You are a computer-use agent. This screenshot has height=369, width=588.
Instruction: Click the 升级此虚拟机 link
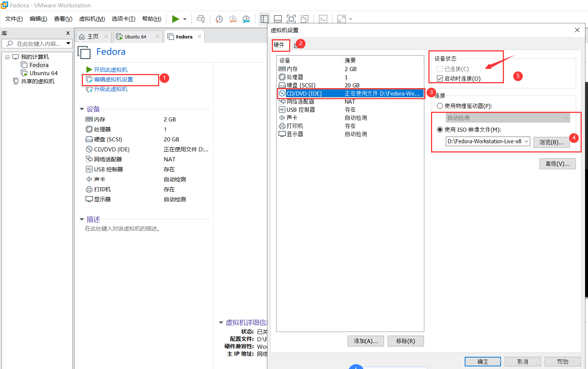[x=110, y=89]
